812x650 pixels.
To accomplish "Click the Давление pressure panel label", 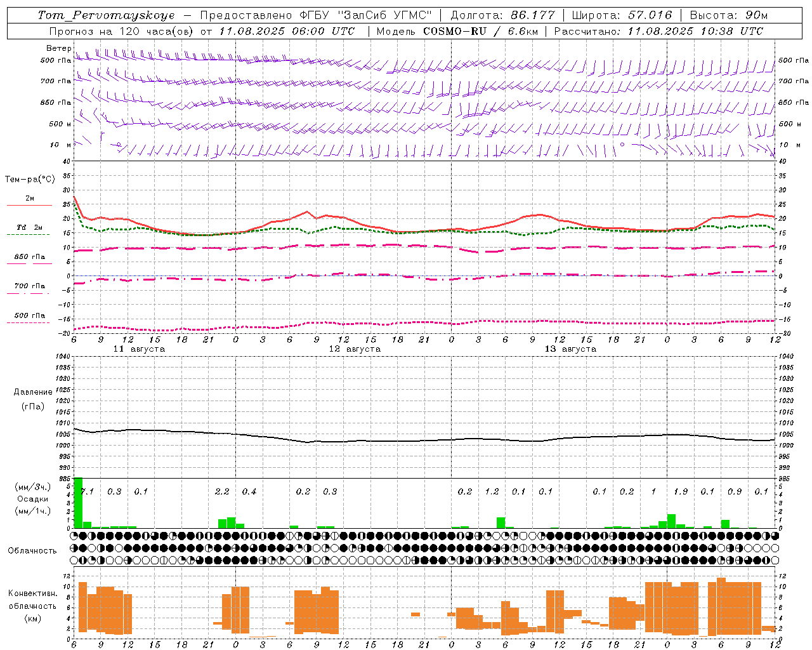I will tap(33, 392).
